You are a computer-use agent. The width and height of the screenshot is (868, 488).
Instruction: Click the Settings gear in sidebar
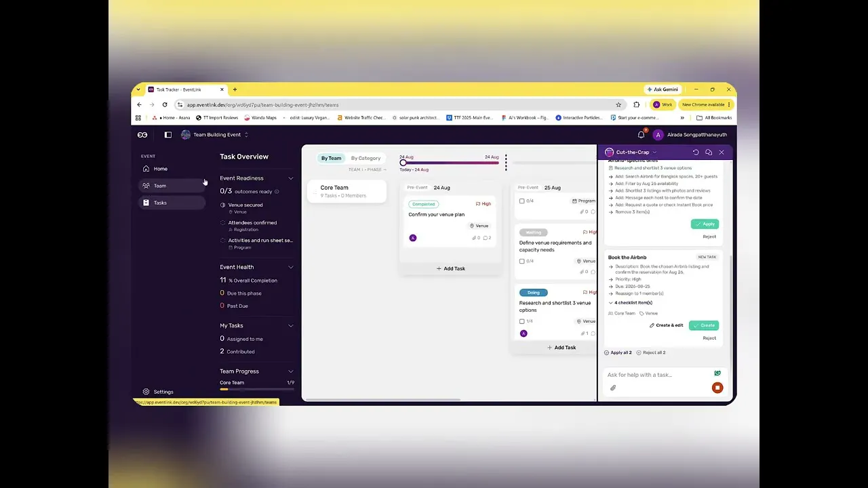pyautogui.click(x=146, y=392)
